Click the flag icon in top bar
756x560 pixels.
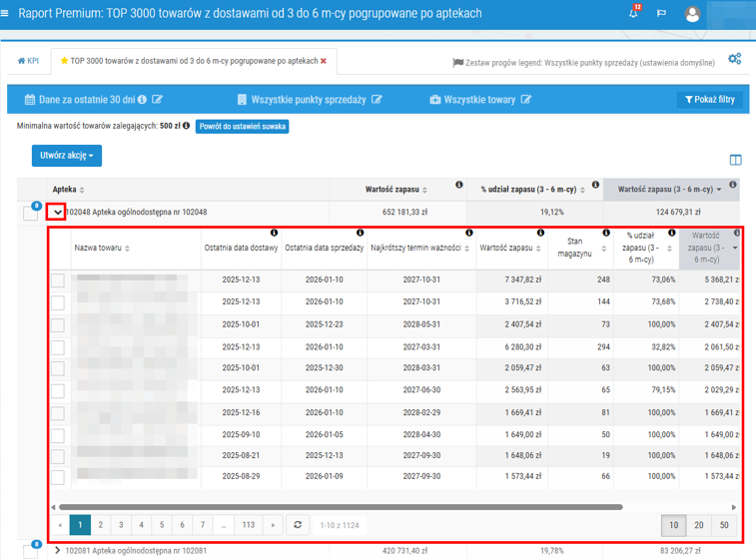point(660,14)
